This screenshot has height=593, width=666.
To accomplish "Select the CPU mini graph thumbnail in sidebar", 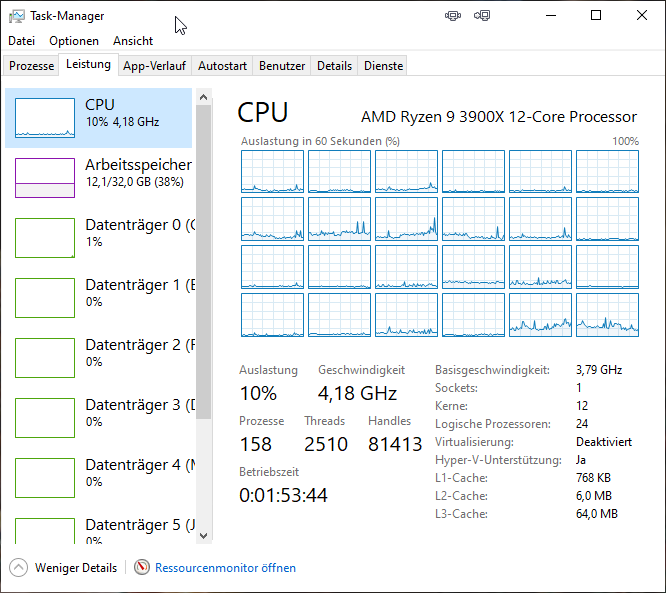I will click(45, 118).
